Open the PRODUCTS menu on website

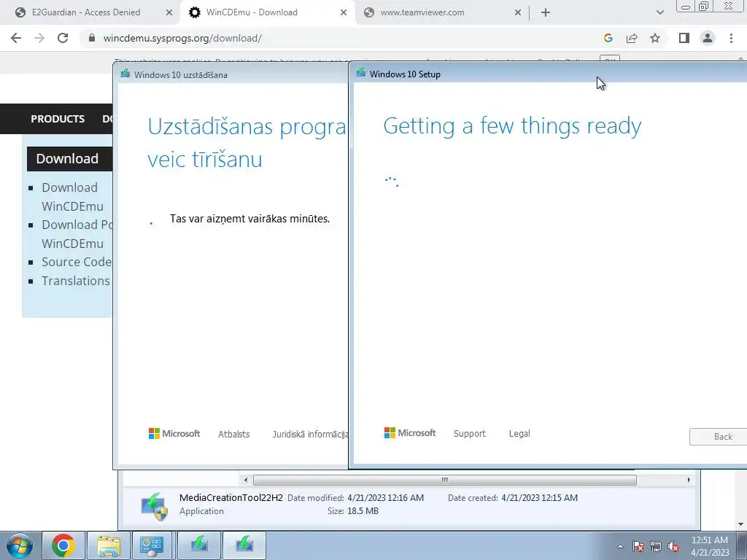(58, 119)
